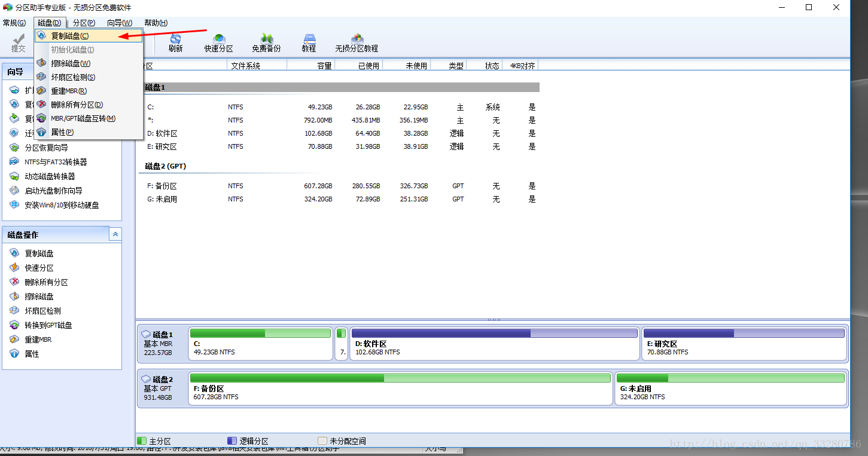Click the 未分配空间 legend swatch
Screen dimensions: 868x456
322,441
